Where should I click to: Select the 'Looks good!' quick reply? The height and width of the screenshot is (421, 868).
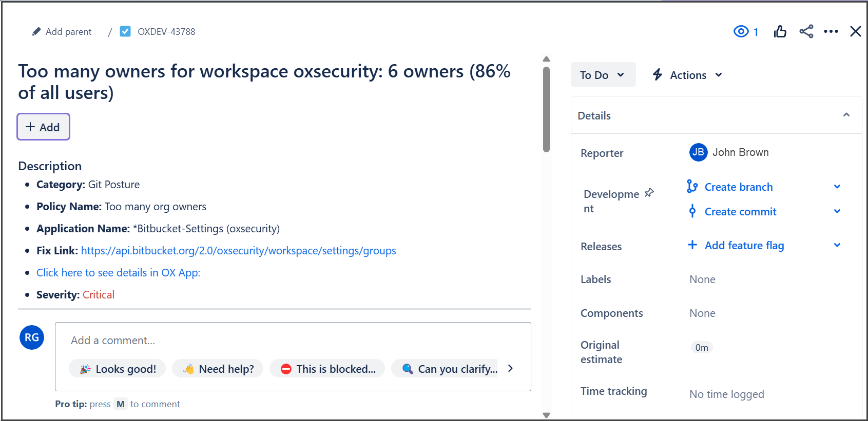pos(118,369)
